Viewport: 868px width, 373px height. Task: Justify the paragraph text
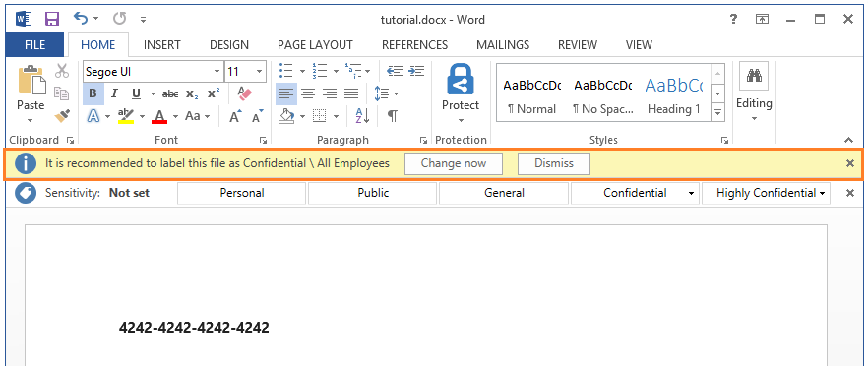(x=351, y=93)
